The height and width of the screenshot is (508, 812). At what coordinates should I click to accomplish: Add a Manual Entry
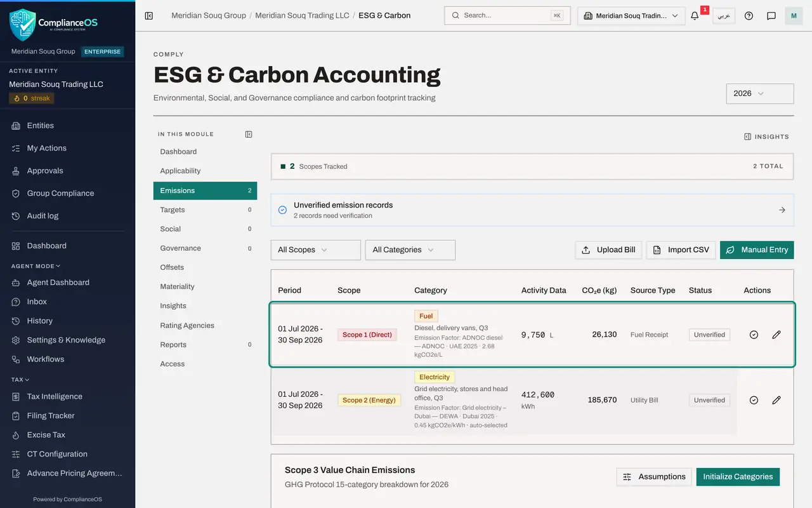757,250
